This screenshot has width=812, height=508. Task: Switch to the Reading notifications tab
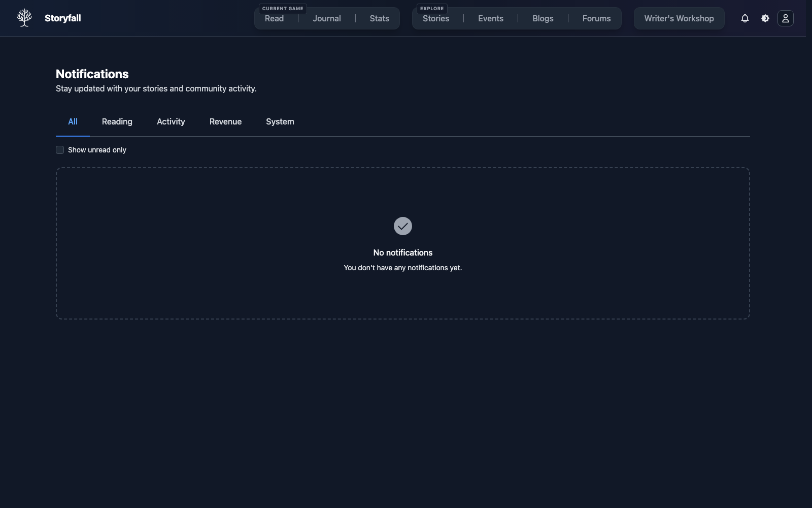coord(117,121)
